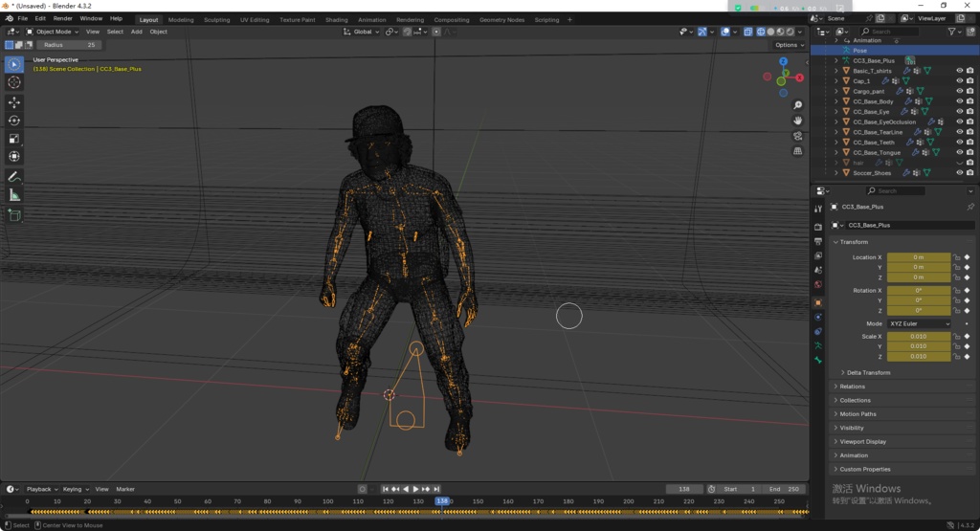980x531 pixels.
Task: Click the End frame field
Action: coord(787,489)
